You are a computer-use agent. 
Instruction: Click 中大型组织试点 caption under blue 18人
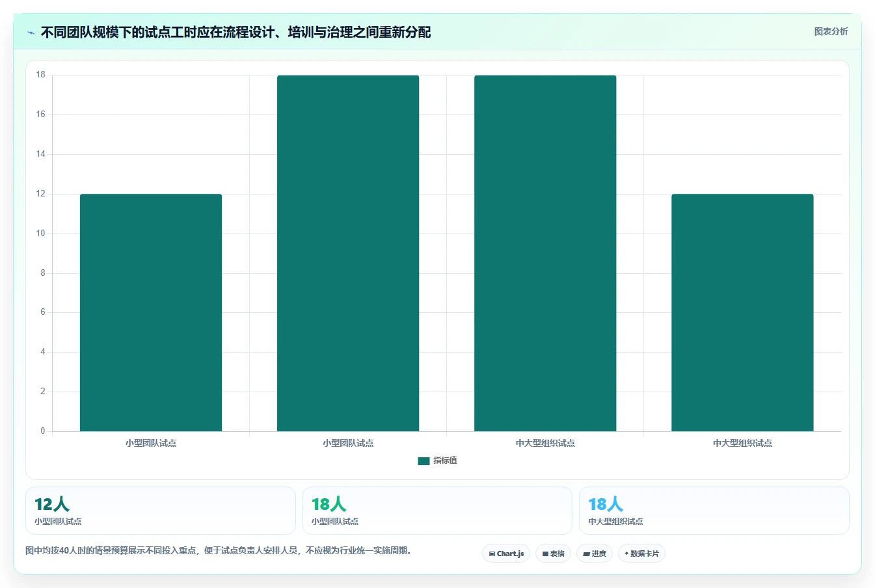pos(615,522)
